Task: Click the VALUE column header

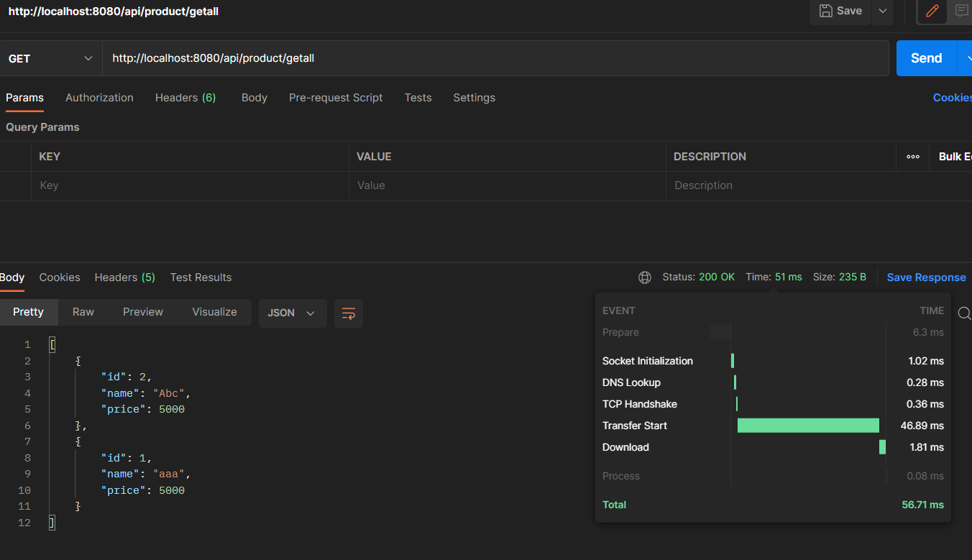Action: (x=374, y=157)
